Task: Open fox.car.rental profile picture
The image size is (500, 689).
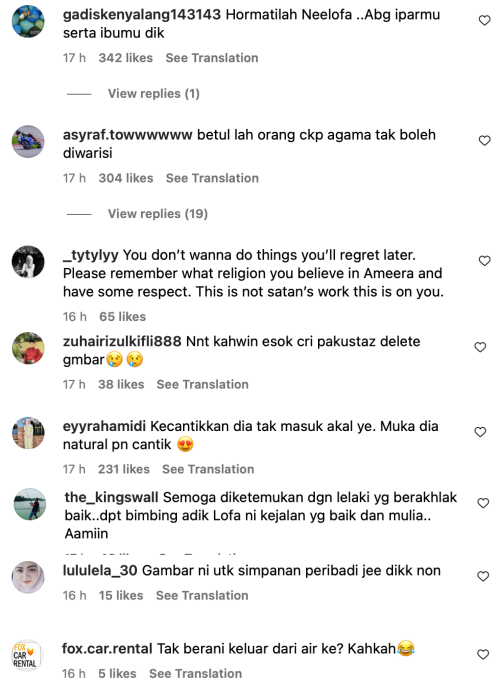Action: [26, 655]
